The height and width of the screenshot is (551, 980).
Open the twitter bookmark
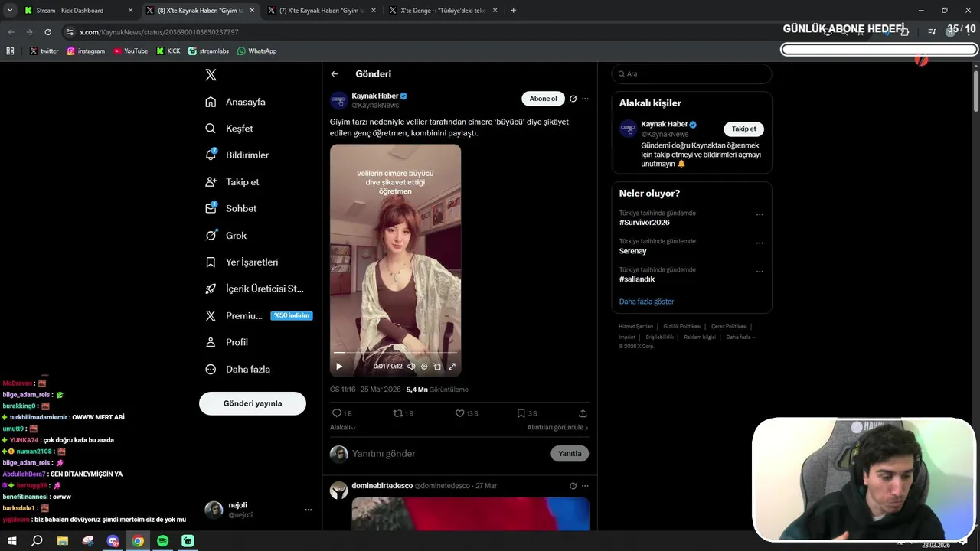[x=44, y=51]
